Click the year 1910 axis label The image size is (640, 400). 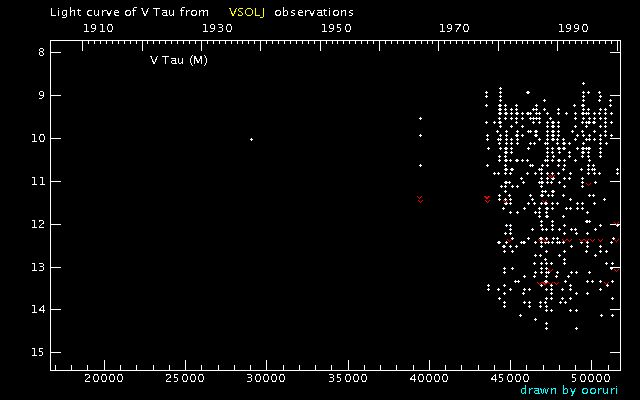pyautogui.click(x=98, y=28)
